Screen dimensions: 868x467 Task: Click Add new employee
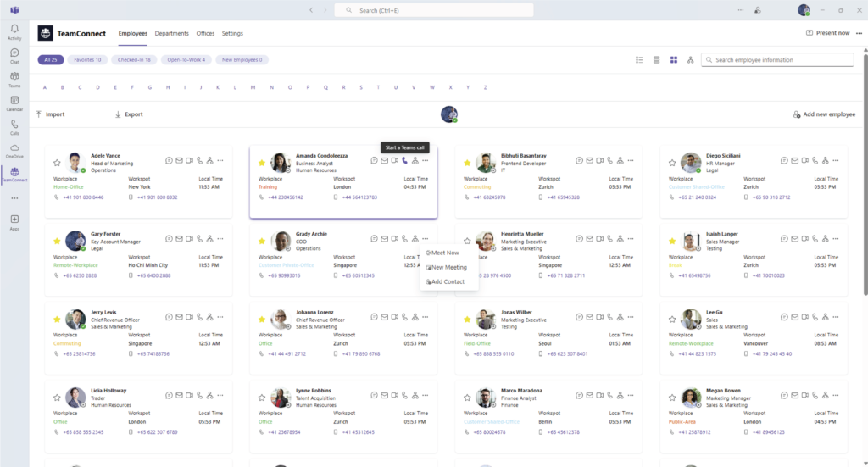pyautogui.click(x=824, y=114)
